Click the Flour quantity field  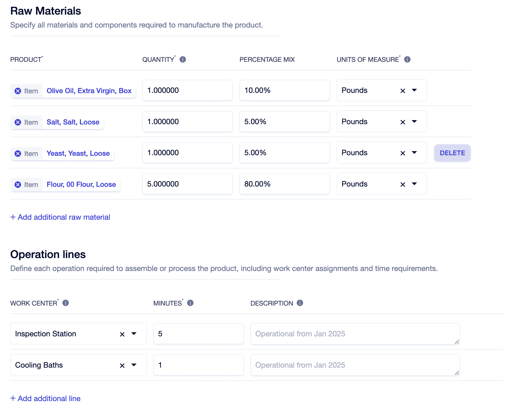point(187,184)
